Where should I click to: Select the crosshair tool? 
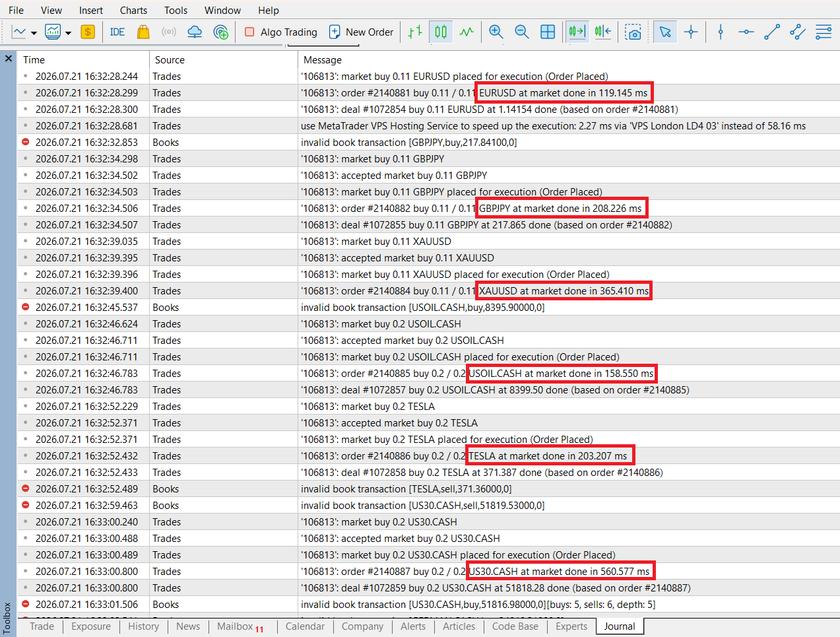(691, 32)
